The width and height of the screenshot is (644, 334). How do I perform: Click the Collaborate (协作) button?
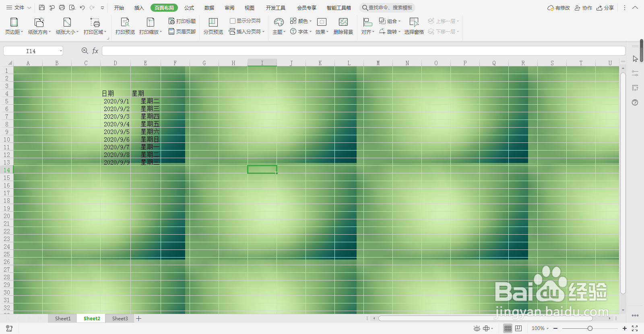pyautogui.click(x=583, y=8)
